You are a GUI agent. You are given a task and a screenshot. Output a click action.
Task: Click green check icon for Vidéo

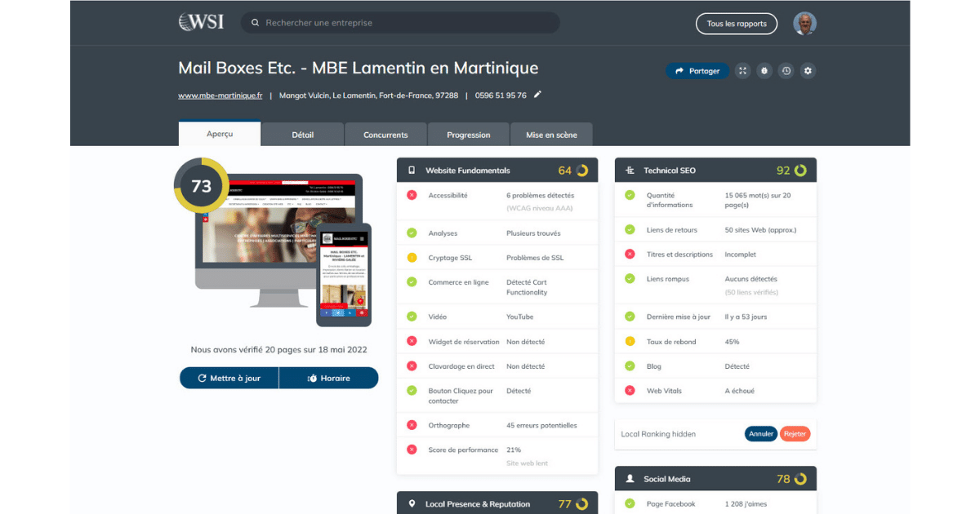click(x=412, y=317)
